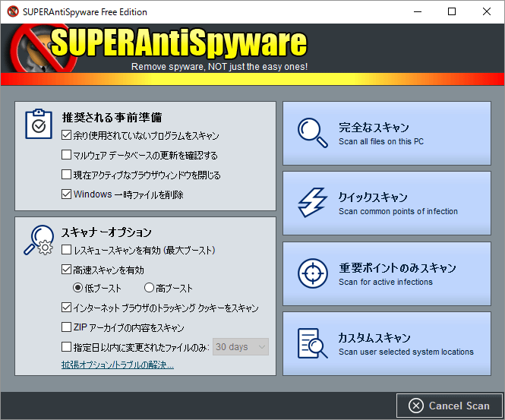
Task: Select the 高ブースト radio button
Action: (149, 288)
